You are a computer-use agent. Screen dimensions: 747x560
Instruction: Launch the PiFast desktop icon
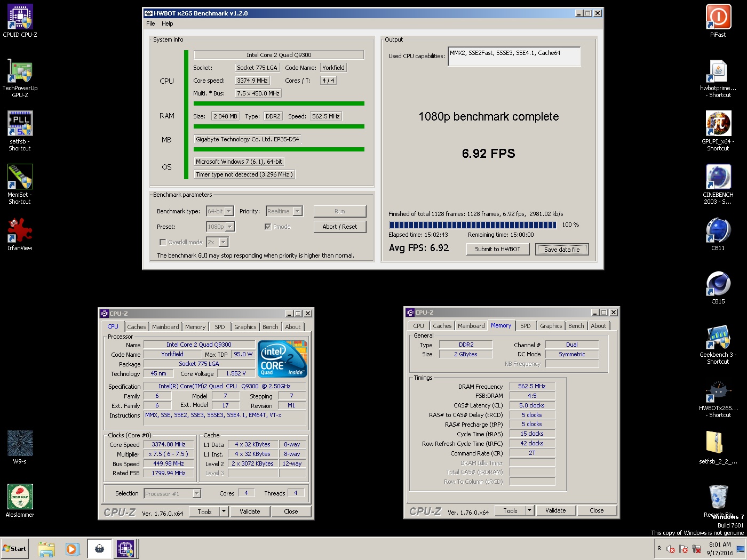[718, 21]
